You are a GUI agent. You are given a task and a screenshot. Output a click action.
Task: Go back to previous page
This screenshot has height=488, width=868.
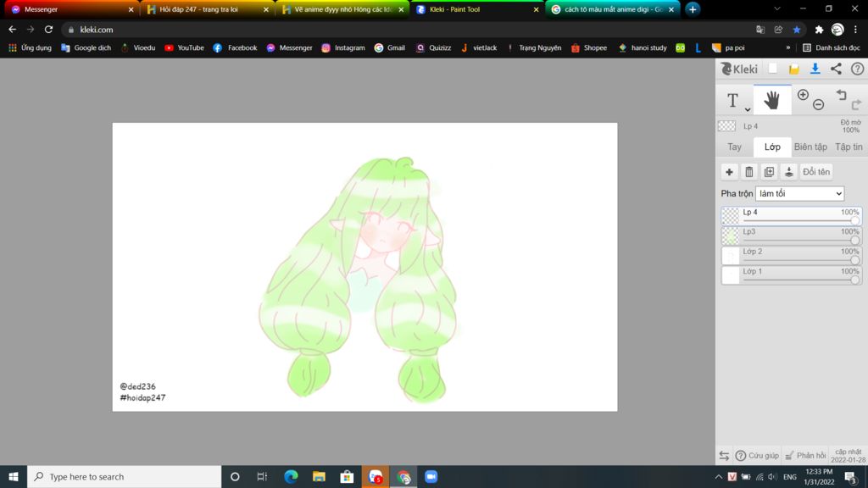(x=12, y=30)
